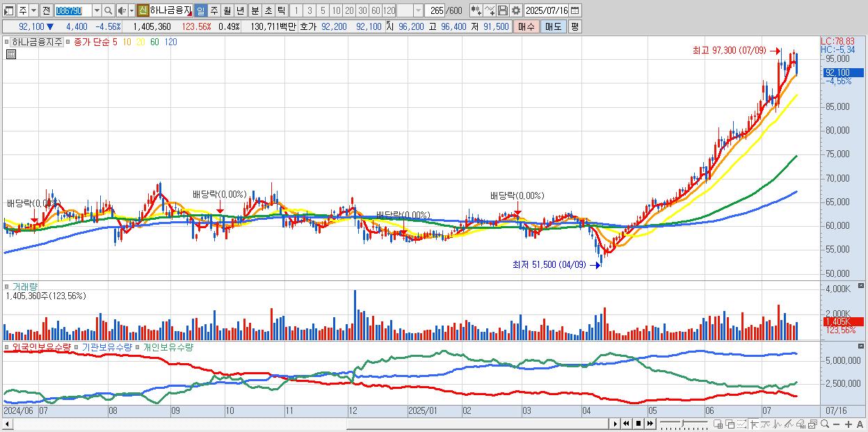Screen dimensions: 868x432
Task: Expand the 거래량 panel corner button
Action: 861,286
